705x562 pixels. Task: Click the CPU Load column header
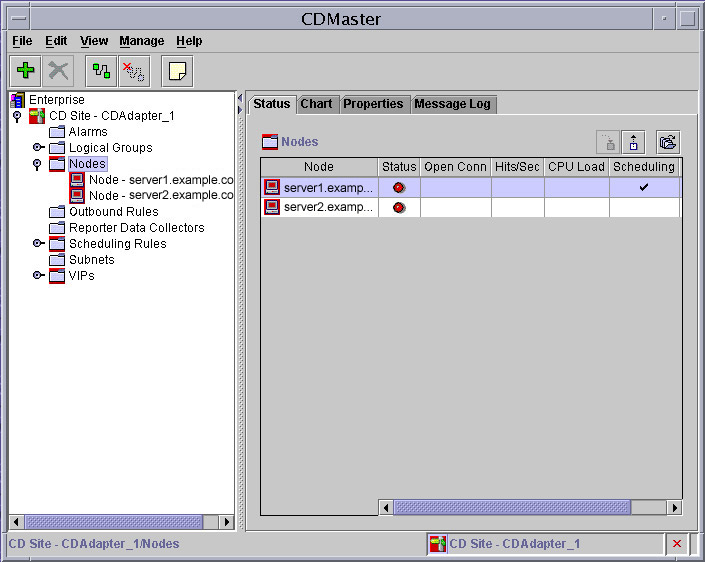(x=576, y=167)
